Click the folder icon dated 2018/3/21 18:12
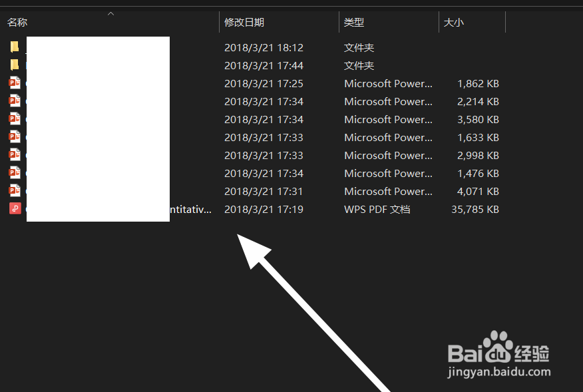 (15, 47)
